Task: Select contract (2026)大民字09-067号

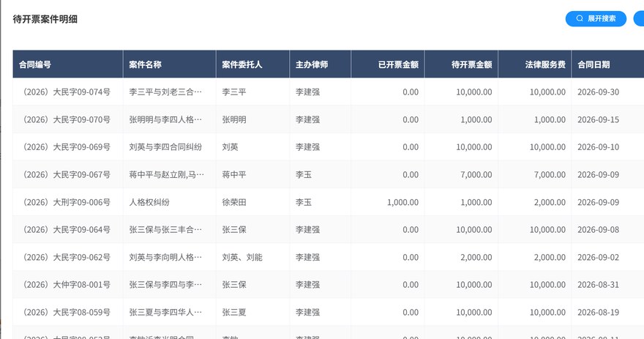Action: pyautogui.click(x=65, y=175)
